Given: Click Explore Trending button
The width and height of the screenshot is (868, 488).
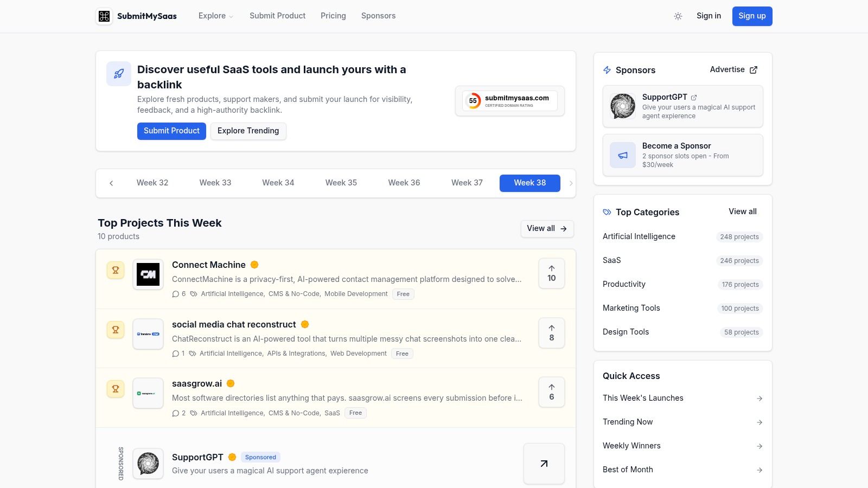Looking at the screenshot, I should click(x=248, y=131).
